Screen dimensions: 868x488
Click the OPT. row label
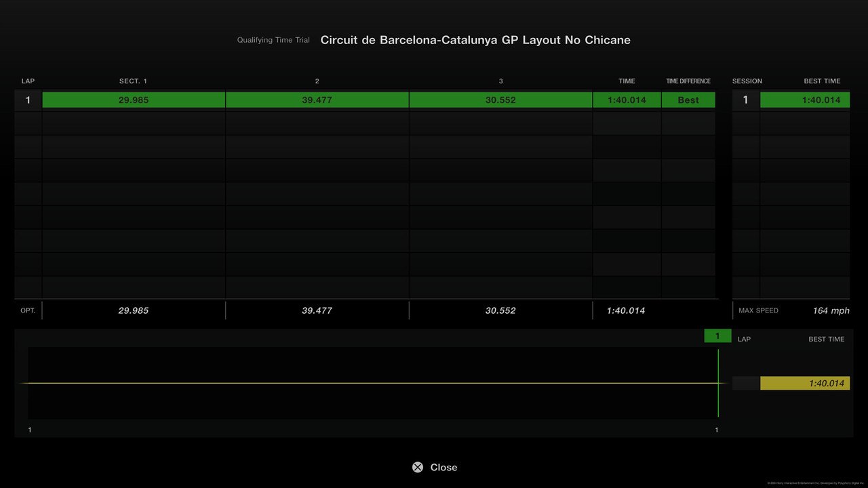28,310
